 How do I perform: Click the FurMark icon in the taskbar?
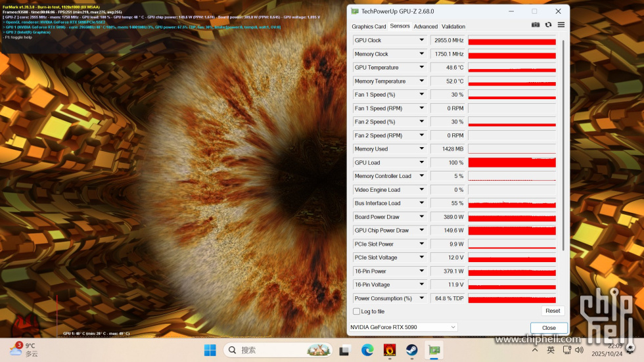pyautogui.click(x=390, y=350)
